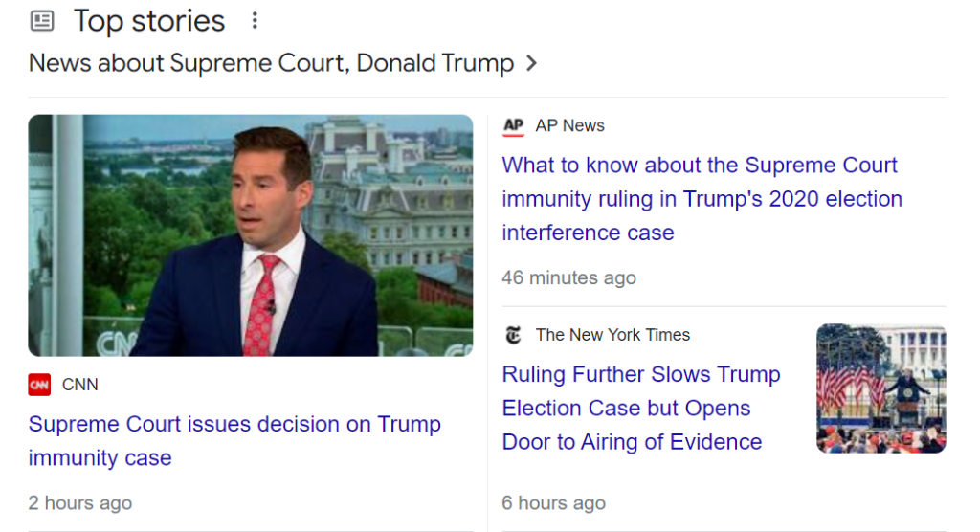980x532 pixels.
Task: Click the 46 minutes ago timestamp
Action: pyautogui.click(x=568, y=277)
